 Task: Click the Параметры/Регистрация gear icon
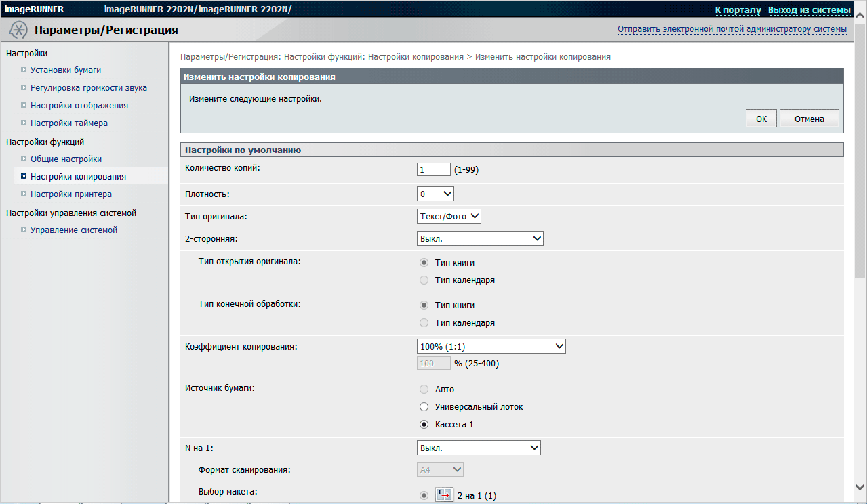tap(18, 30)
